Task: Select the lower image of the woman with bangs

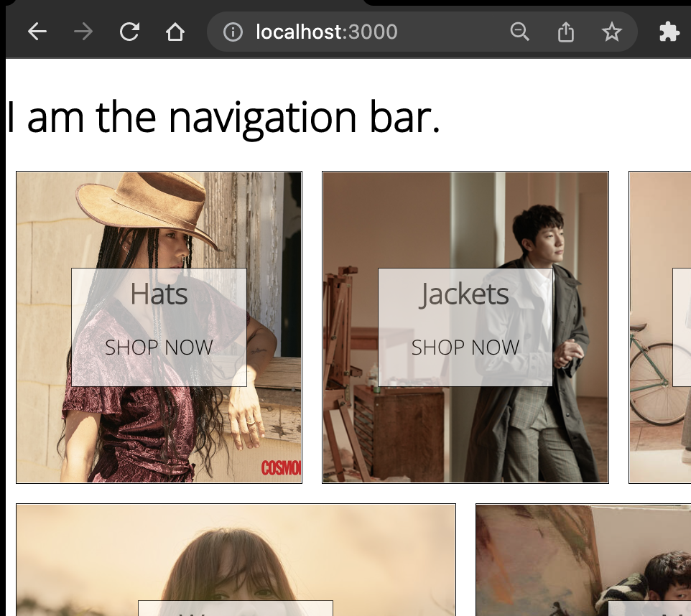Action: coord(236,559)
